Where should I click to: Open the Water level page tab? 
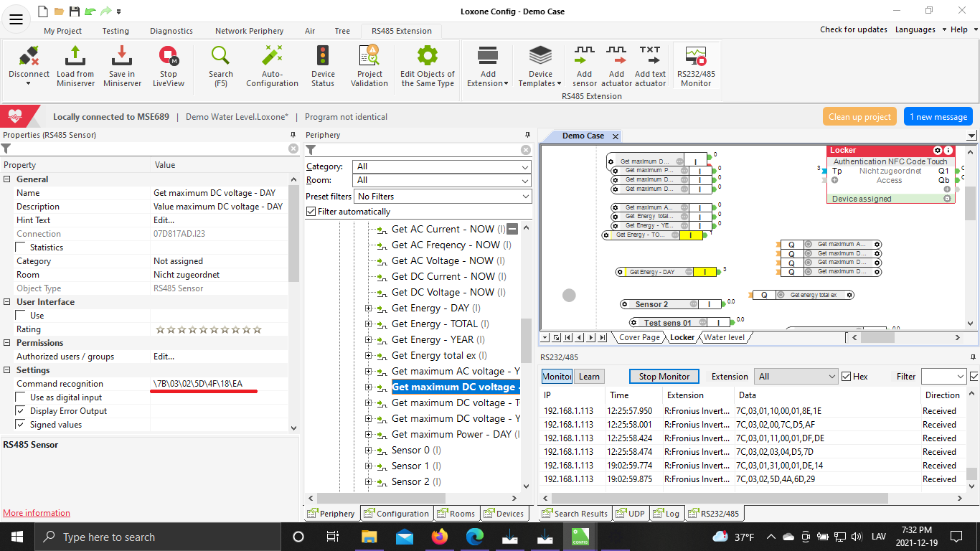724,337
